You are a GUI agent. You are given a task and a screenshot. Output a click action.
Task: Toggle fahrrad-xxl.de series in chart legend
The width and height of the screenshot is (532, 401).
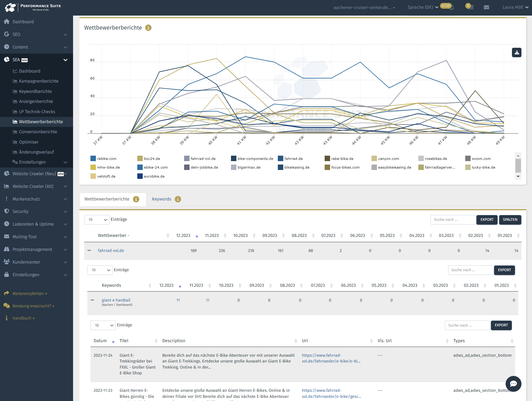[200, 159]
